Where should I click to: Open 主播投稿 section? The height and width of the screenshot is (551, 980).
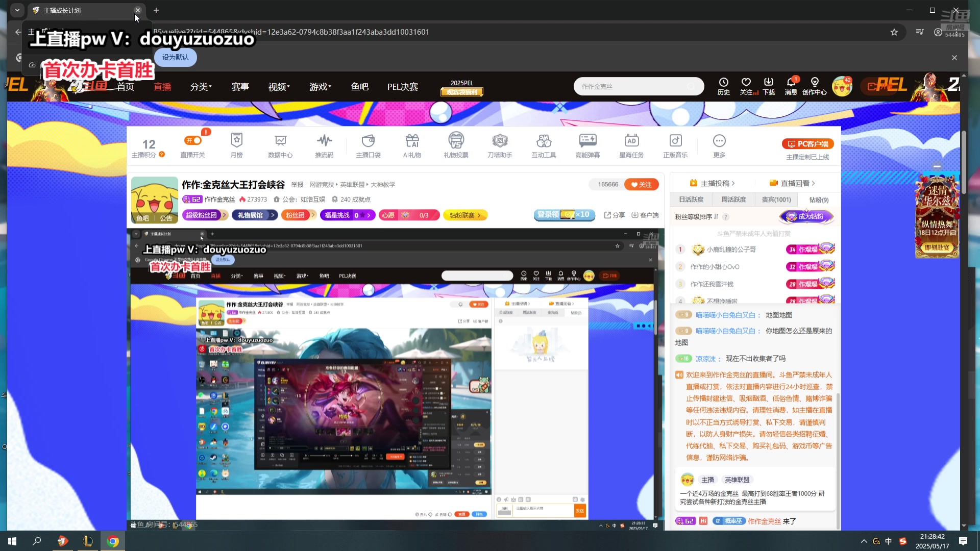tap(713, 183)
